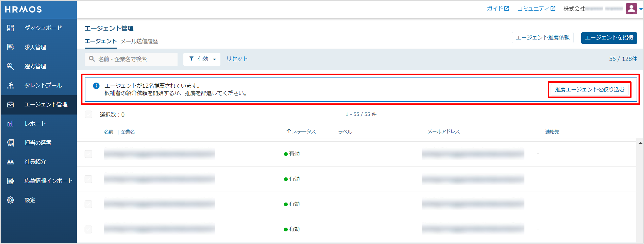Switch to メール送信履歴 tab

(x=139, y=41)
